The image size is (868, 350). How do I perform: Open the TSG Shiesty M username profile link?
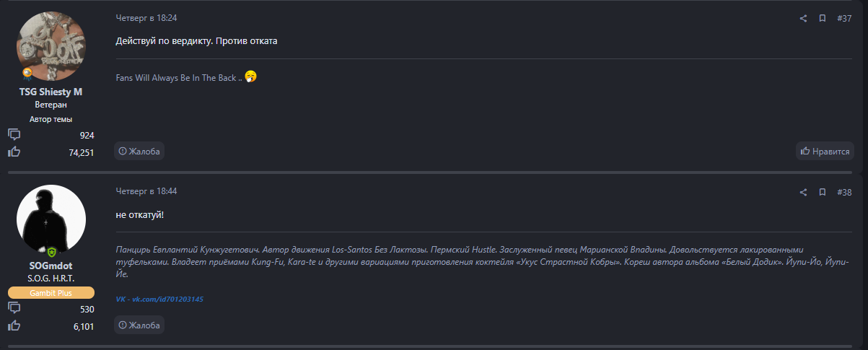pyautogui.click(x=51, y=92)
